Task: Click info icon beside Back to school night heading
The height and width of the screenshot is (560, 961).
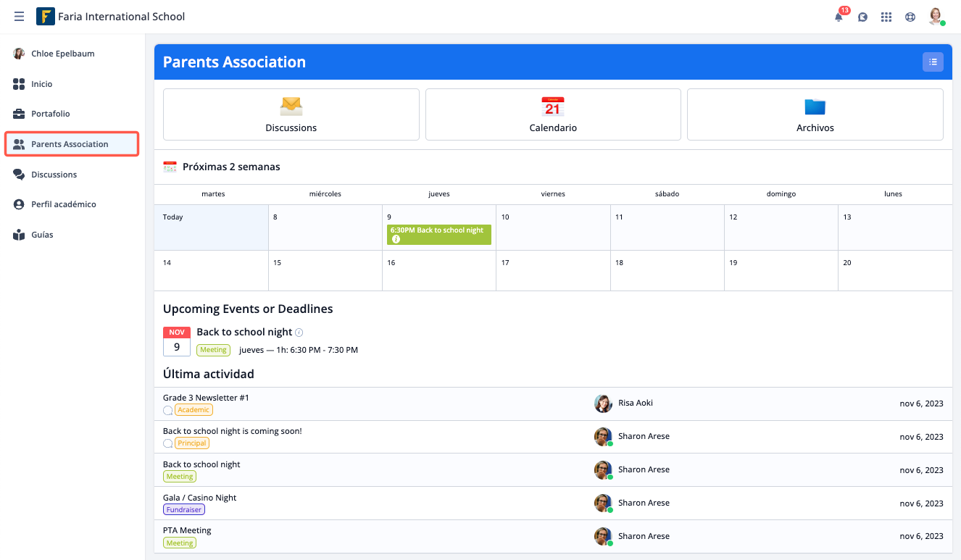Action: pyautogui.click(x=299, y=333)
